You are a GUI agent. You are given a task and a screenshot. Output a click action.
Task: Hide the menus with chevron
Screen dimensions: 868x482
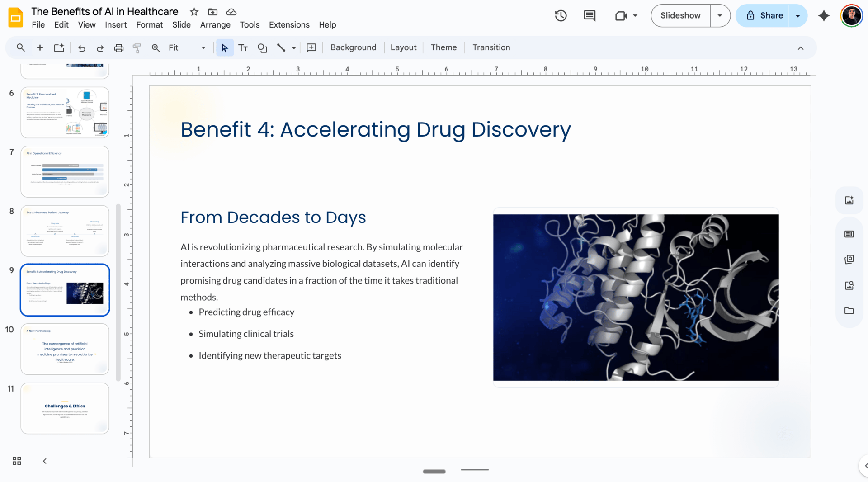coord(800,48)
